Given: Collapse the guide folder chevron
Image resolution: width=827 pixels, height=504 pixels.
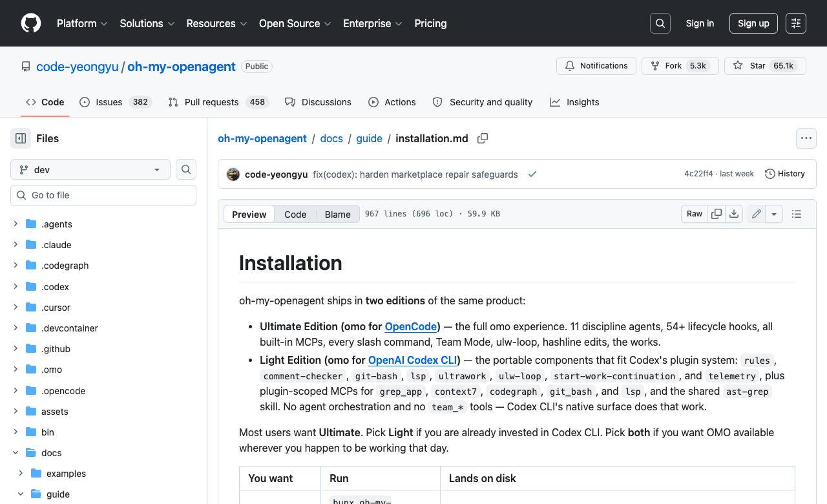Looking at the screenshot, I should click(21, 494).
